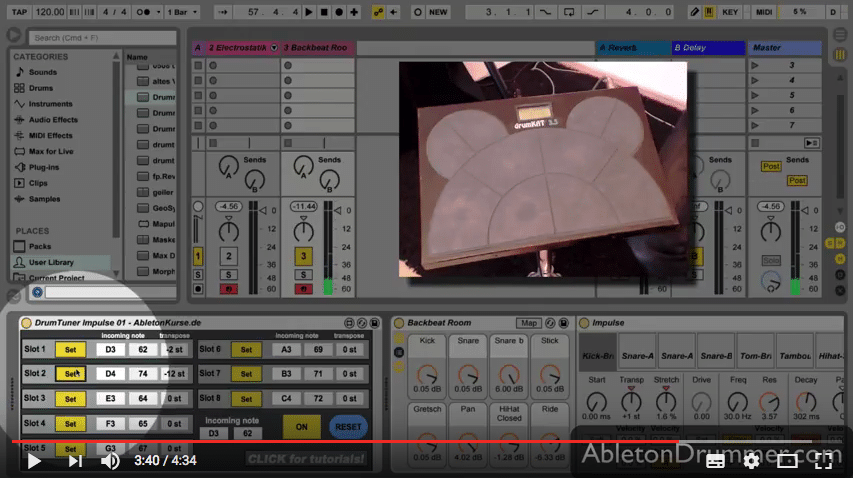Enter fullscreen video mode
Image resolution: width=853 pixels, height=478 pixels.
823,461
